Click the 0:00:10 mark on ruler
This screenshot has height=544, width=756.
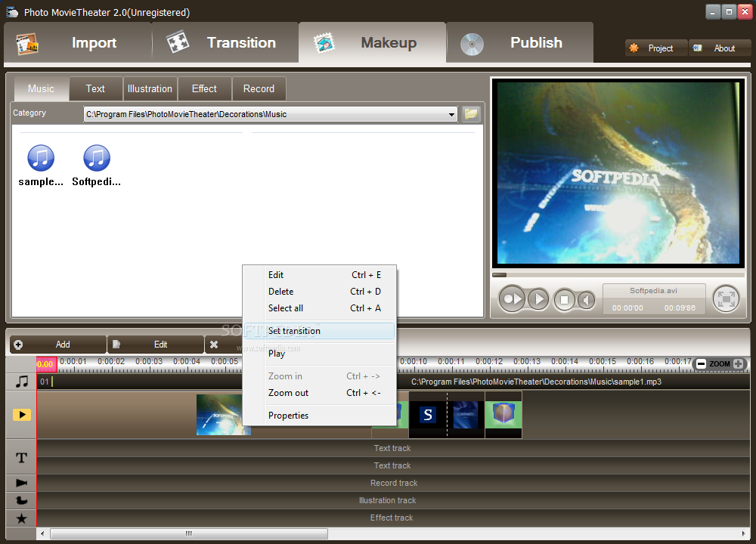point(414,361)
